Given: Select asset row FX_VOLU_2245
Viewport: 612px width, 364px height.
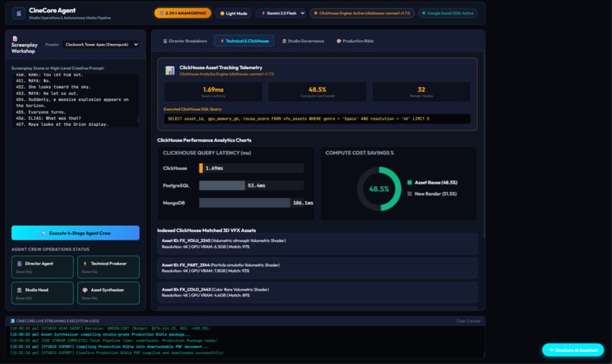Looking at the screenshot, I should click(x=317, y=243).
